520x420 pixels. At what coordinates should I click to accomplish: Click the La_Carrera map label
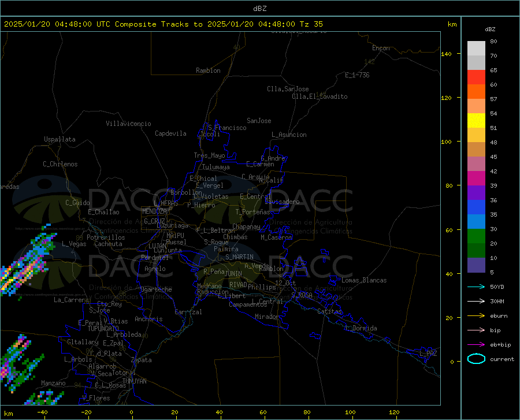click(x=71, y=300)
